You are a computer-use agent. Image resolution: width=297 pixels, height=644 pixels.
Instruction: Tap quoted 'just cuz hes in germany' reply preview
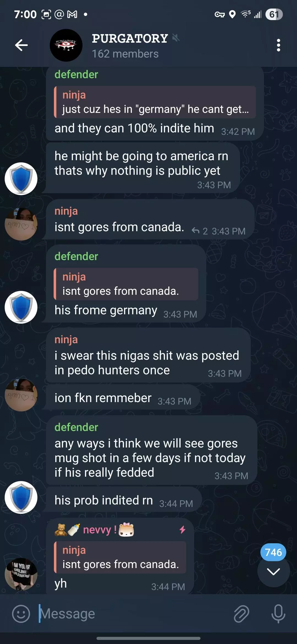point(155,102)
